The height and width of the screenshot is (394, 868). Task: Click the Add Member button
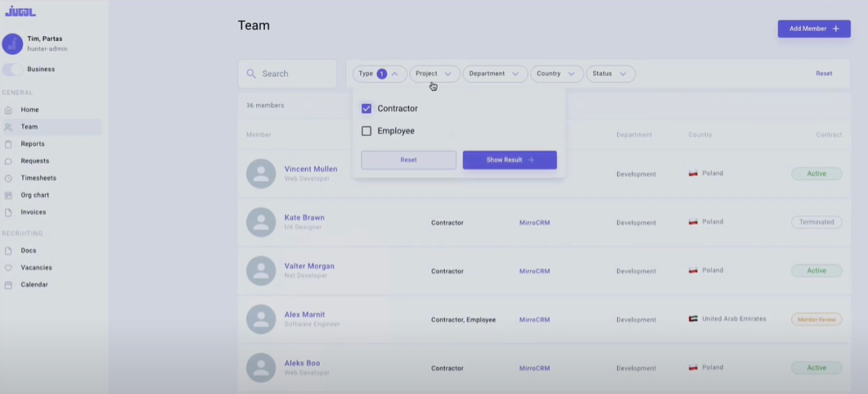point(813,29)
